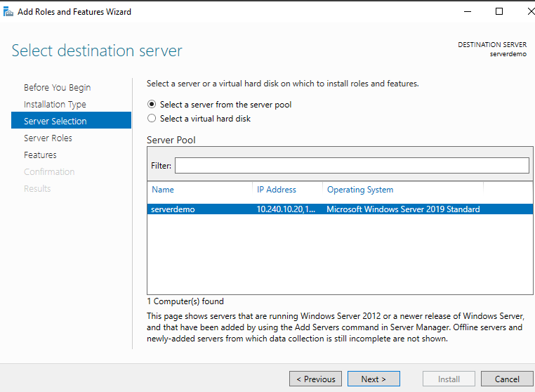Click the Previous button
Image resolution: width=535 pixels, height=392 pixels.
(315, 379)
